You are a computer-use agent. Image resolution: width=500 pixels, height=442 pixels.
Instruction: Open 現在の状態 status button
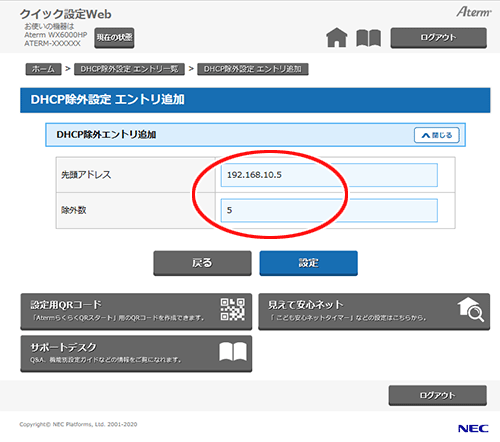click(114, 38)
